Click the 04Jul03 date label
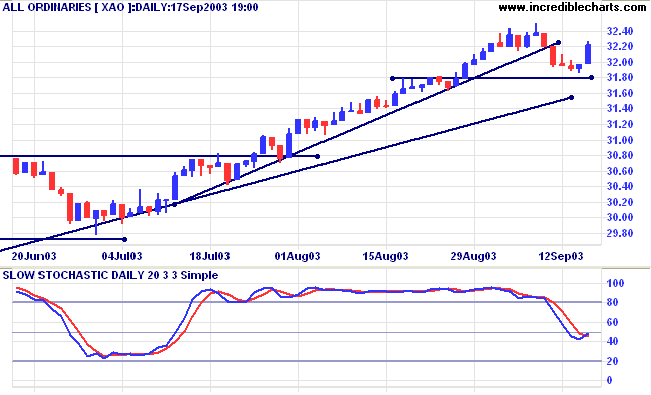651x395 pixels. [x=122, y=256]
